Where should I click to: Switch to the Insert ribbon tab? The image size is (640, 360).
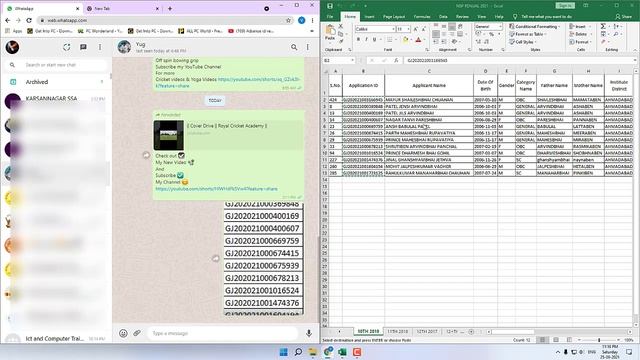(369, 17)
